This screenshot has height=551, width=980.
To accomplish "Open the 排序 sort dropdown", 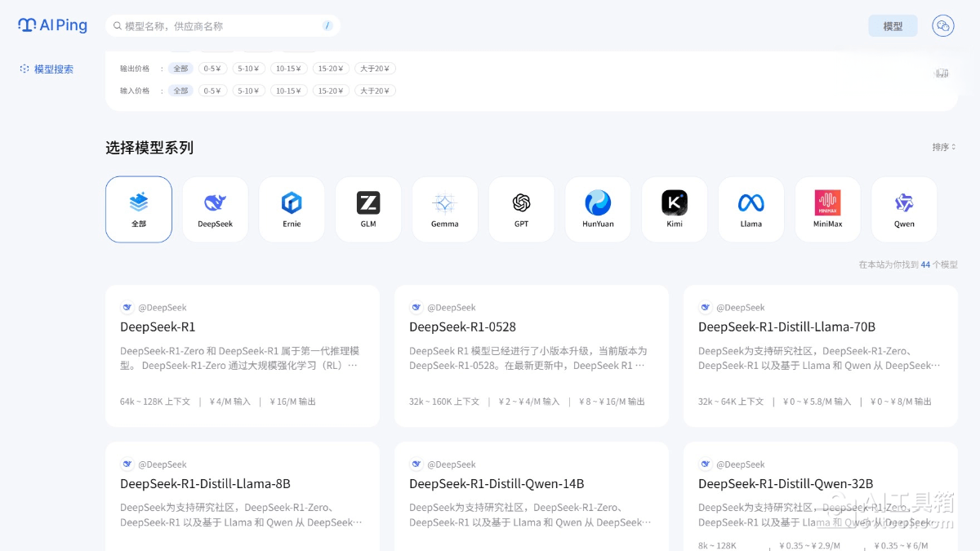I will (x=943, y=148).
